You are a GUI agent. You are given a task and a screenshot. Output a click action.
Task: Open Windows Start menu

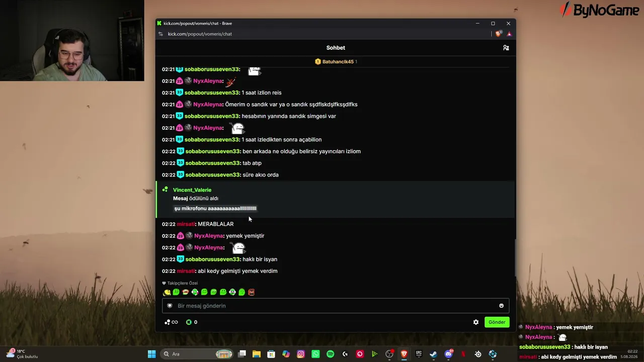151,354
